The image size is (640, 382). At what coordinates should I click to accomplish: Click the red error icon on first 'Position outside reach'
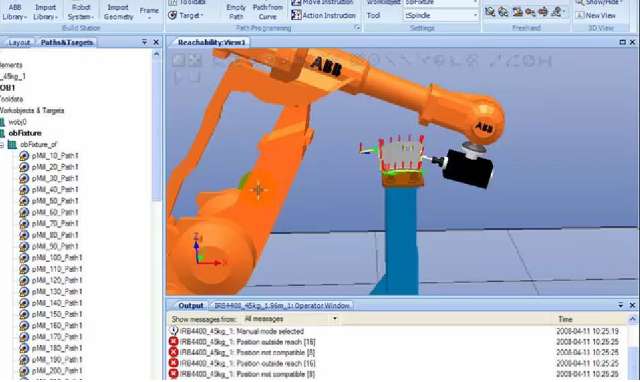pos(173,342)
